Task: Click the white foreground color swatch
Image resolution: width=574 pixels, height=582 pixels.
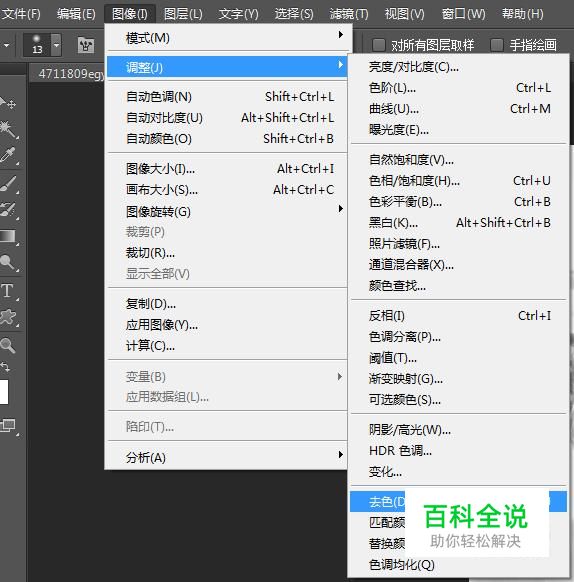Action: click(x=3, y=392)
